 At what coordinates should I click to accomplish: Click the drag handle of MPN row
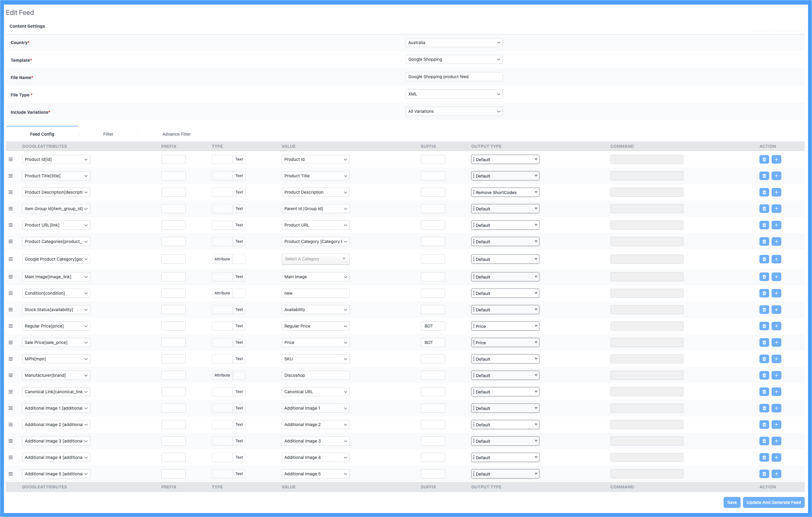[x=11, y=359]
